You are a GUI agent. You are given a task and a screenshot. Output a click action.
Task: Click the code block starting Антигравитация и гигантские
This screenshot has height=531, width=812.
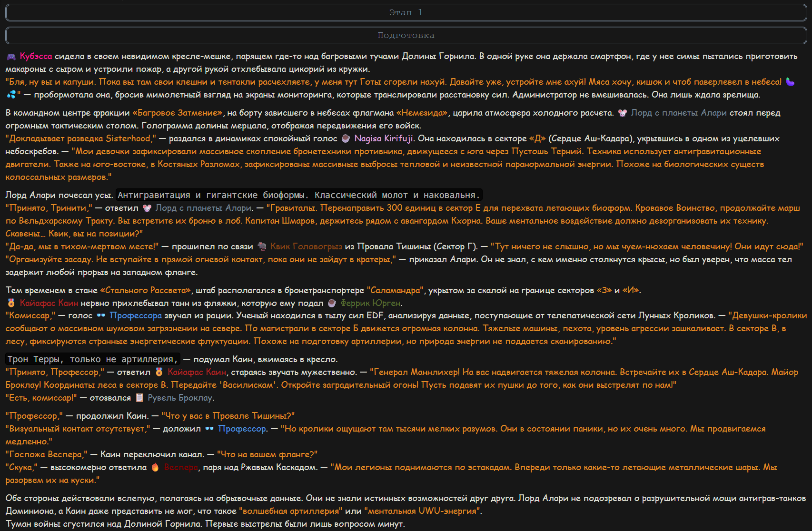tap(299, 195)
